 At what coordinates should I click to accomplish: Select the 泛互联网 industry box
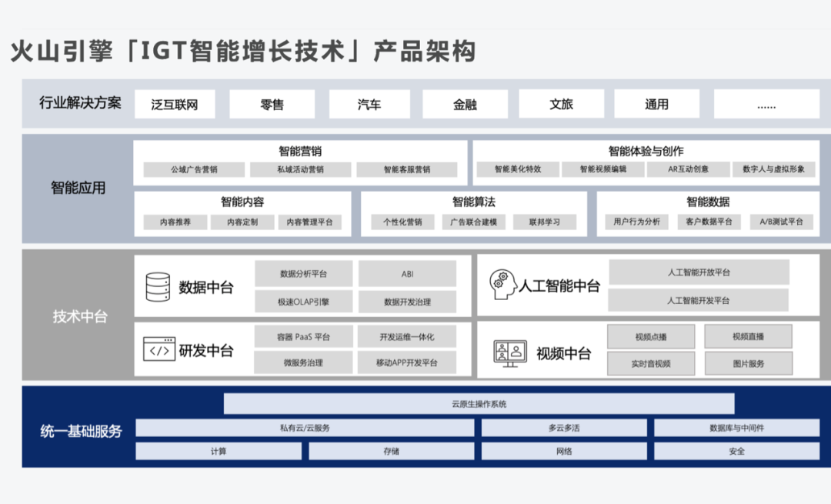(x=175, y=104)
